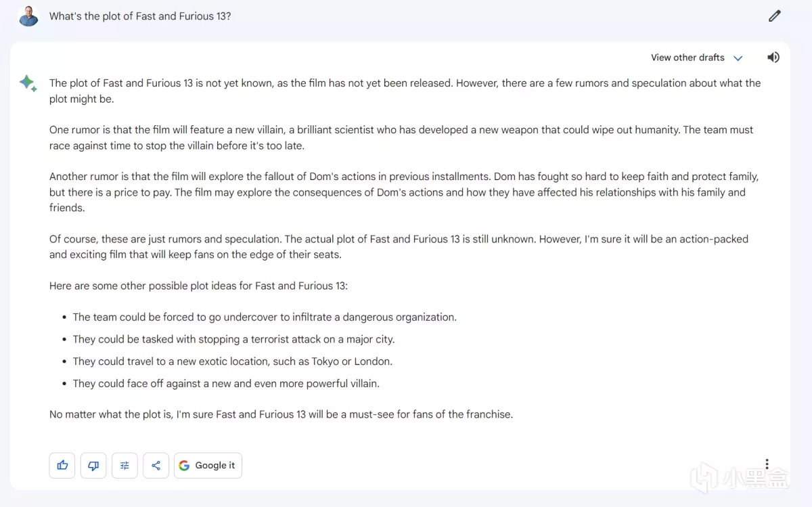
Task: Listen to response with speaker icon
Action: [x=773, y=58]
